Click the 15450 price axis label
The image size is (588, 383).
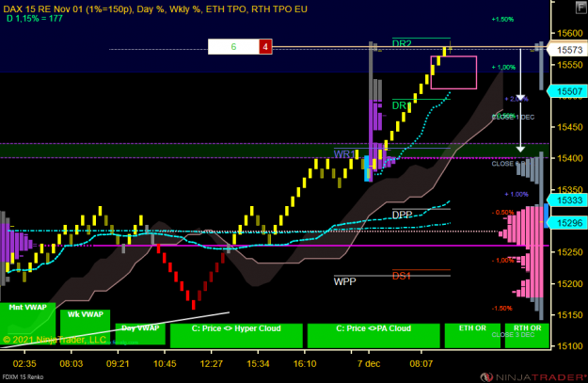(x=570, y=127)
